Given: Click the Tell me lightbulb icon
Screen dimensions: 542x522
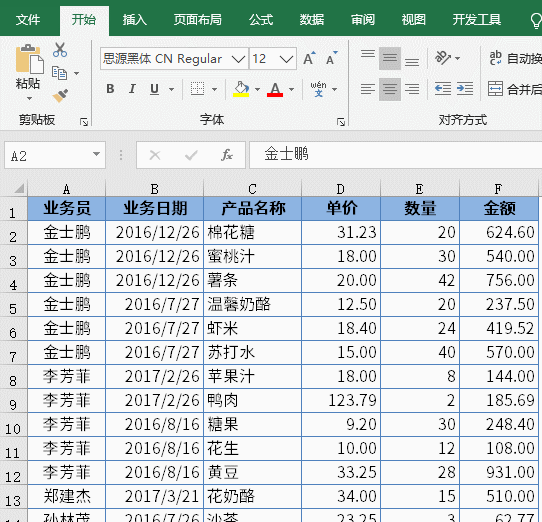Looking at the screenshot, I should point(535,20).
